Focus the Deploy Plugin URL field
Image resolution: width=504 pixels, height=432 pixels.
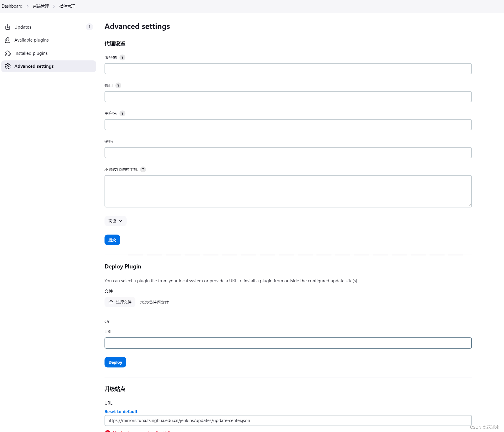(288, 343)
